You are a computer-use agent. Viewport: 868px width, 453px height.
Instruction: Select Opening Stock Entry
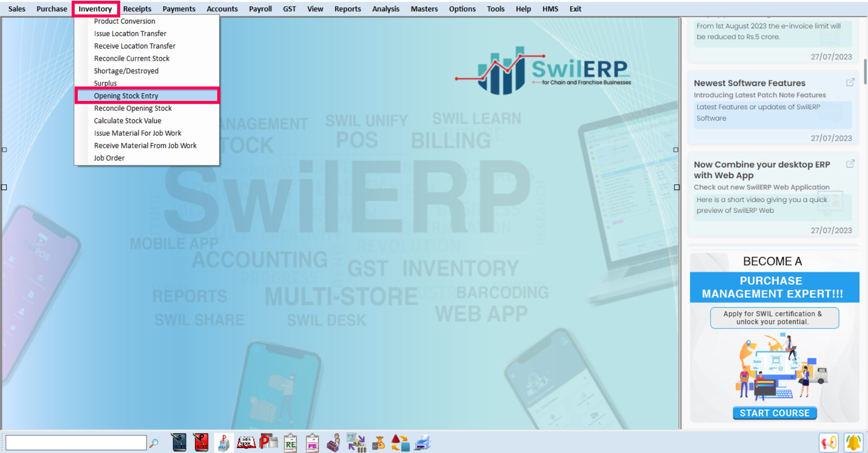pyautogui.click(x=147, y=95)
